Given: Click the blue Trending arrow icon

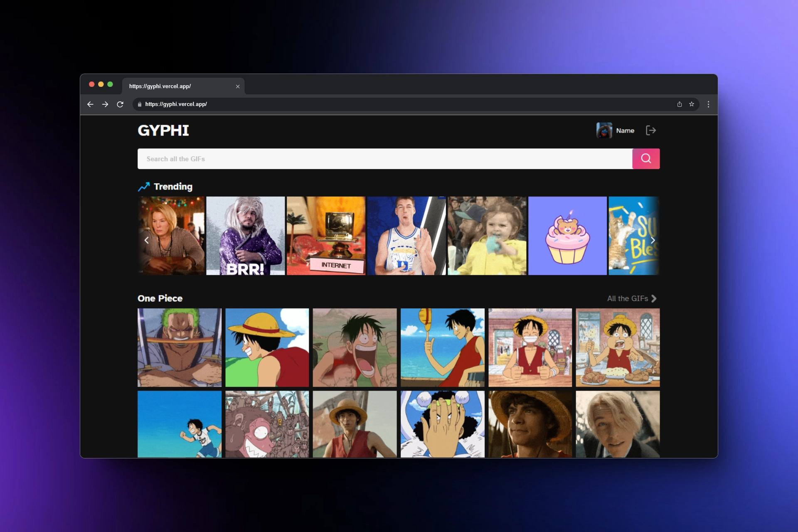Looking at the screenshot, I should point(144,187).
